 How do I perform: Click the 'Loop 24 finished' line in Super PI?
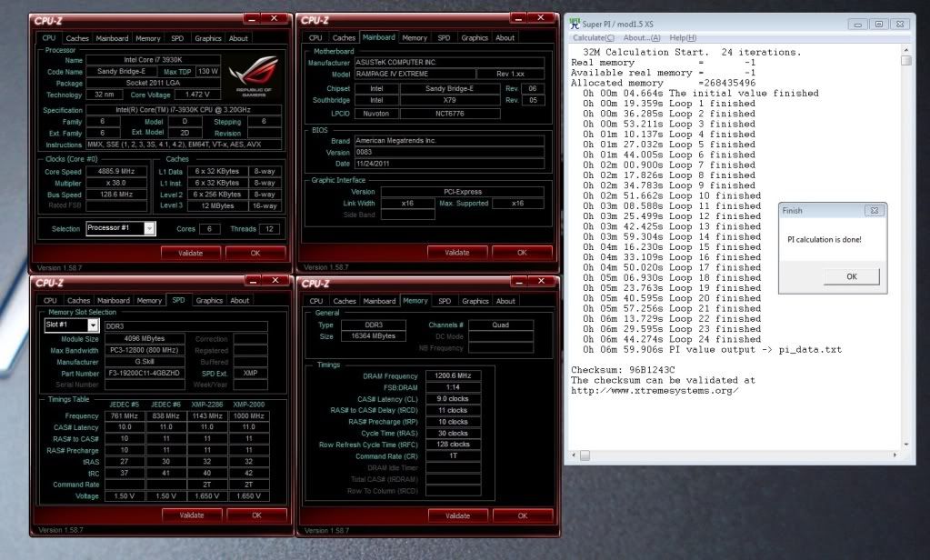click(715, 339)
